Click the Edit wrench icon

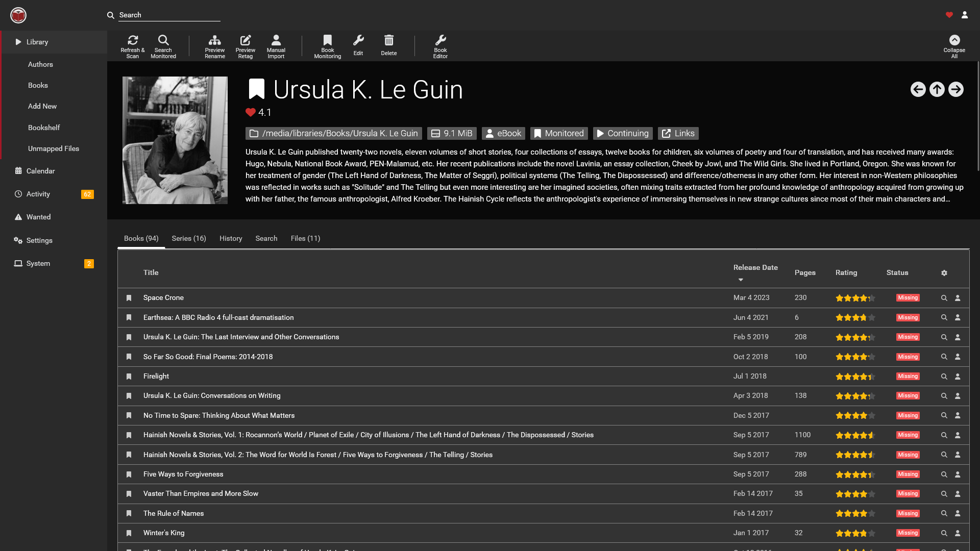(x=358, y=40)
